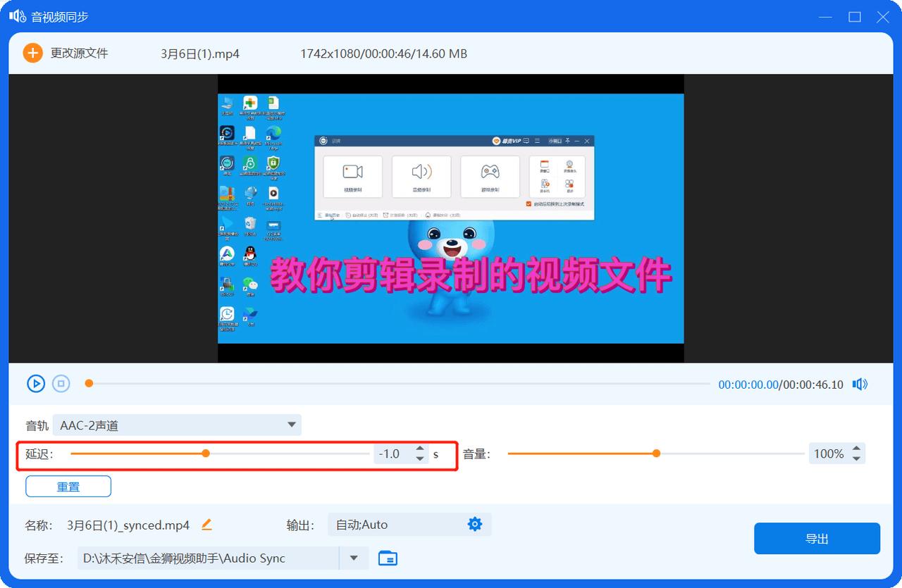Click the stop playback icon
The width and height of the screenshot is (902, 588).
click(61, 383)
